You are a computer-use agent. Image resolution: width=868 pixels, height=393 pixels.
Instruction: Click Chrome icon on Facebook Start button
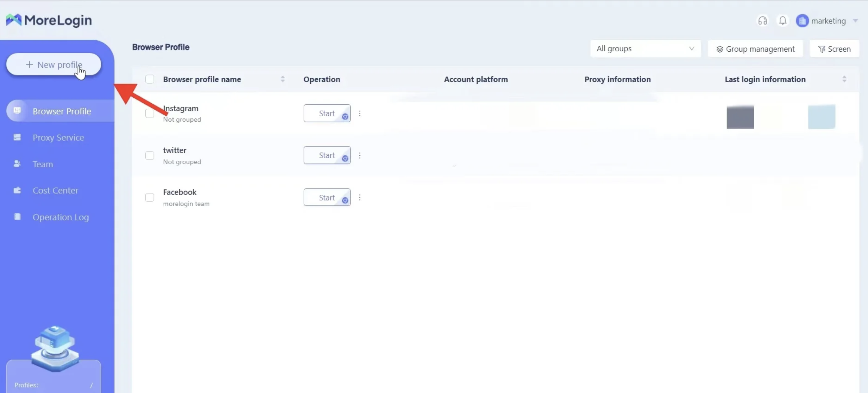[x=345, y=200]
